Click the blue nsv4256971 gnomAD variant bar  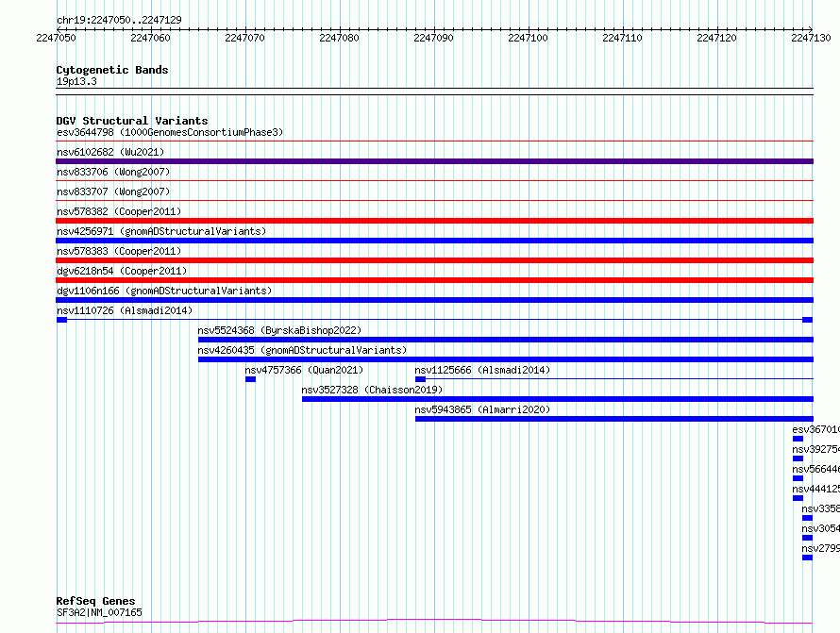[x=434, y=241]
